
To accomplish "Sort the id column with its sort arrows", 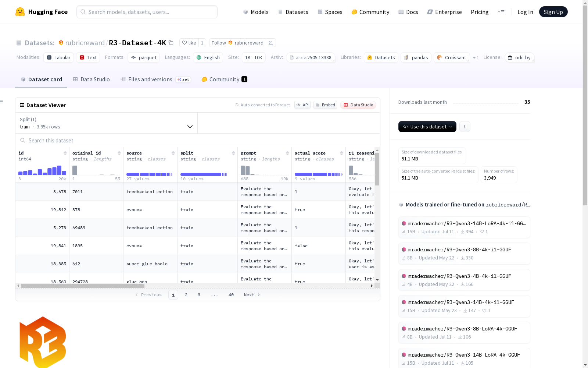I will (65, 153).
